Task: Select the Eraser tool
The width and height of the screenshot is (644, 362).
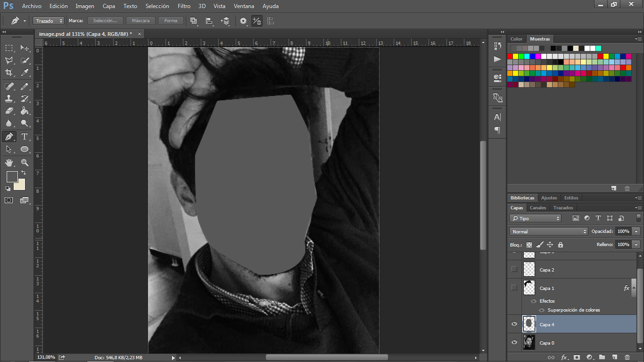Action: (9, 111)
